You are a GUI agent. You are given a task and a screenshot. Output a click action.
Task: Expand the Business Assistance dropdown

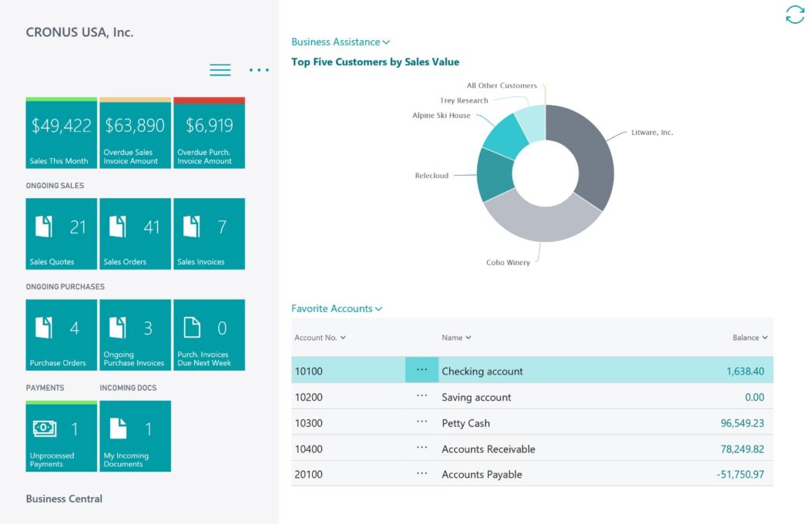[x=341, y=42]
